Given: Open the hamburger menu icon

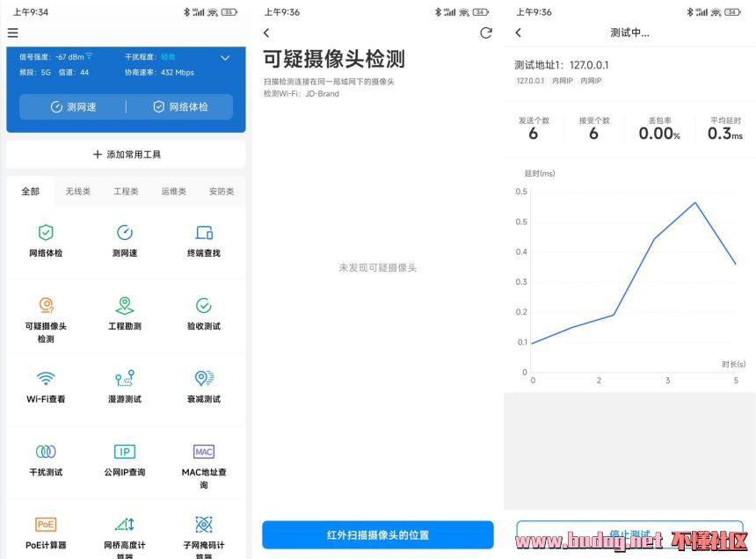Looking at the screenshot, I should click(x=12, y=33).
